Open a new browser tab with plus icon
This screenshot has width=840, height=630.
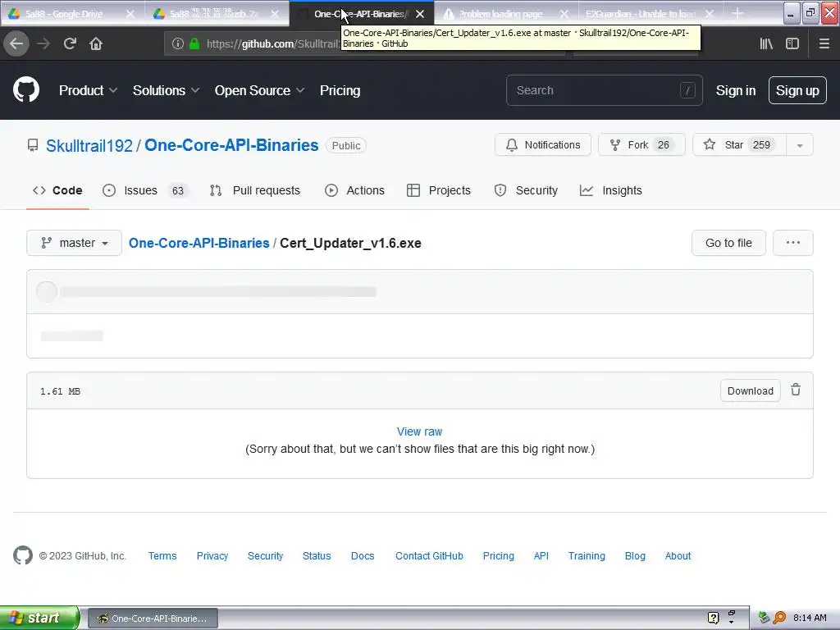click(x=737, y=13)
